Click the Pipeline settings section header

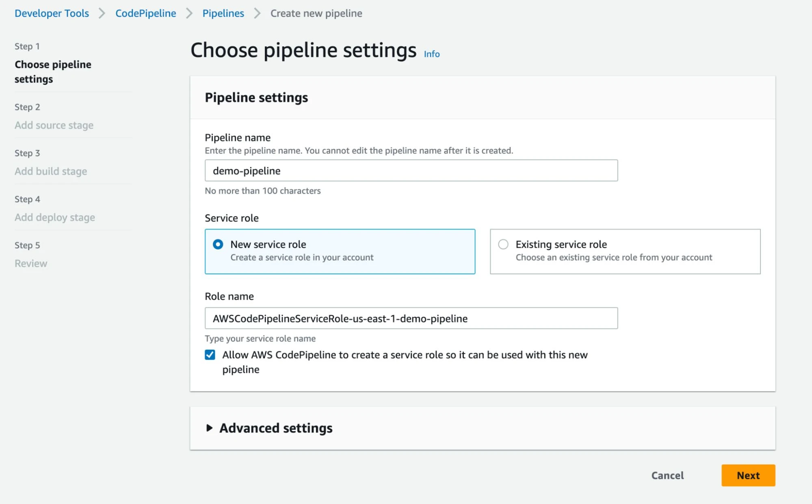[256, 97]
